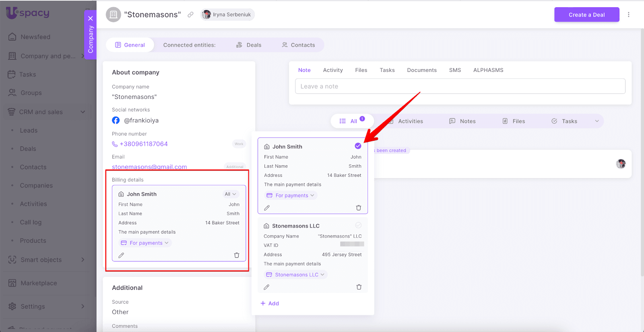The height and width of the screenshot is (332, 644).
Task: Click pencil edit icon in popup John Smith card
Action: click(267, 208)
